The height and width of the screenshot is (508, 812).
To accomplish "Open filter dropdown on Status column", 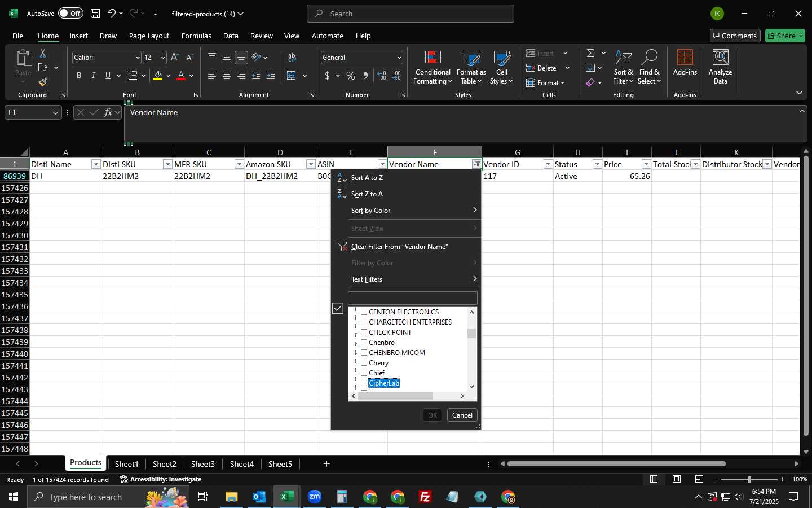I will click(597, 164).
